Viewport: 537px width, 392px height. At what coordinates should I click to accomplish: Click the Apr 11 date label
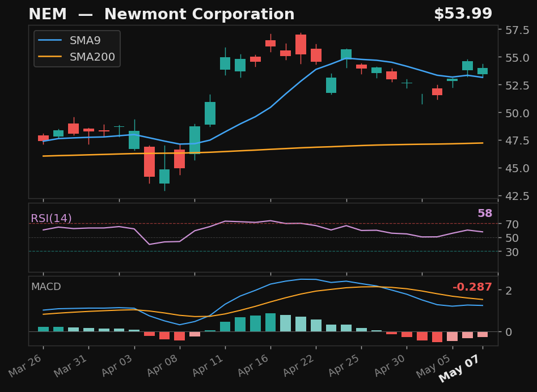pos(207,365)
